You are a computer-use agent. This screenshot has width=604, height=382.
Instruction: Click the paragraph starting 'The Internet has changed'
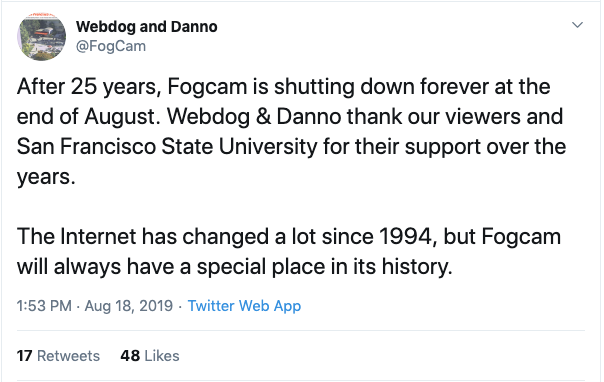point(289,251)
